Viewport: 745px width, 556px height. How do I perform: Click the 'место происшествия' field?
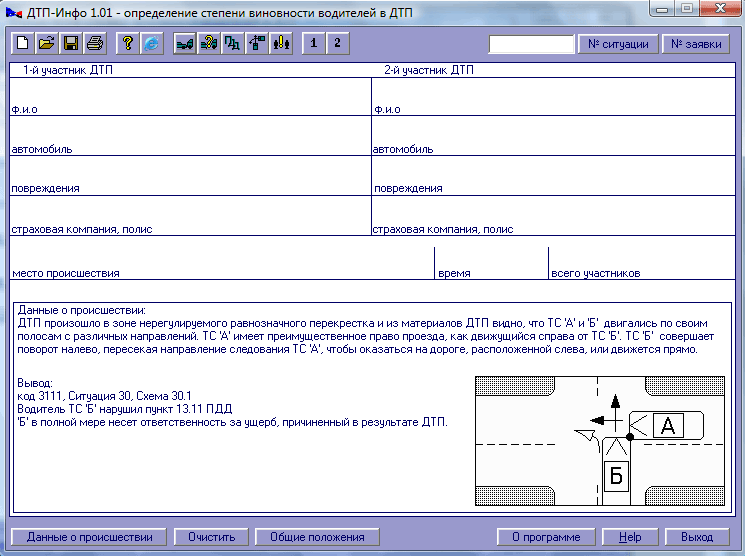point(222,258)
